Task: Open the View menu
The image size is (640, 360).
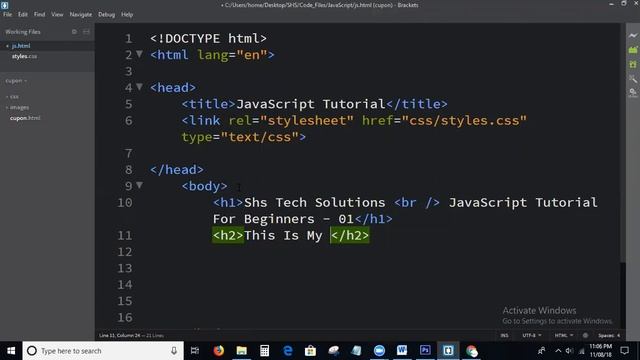Action: [57, 14]
